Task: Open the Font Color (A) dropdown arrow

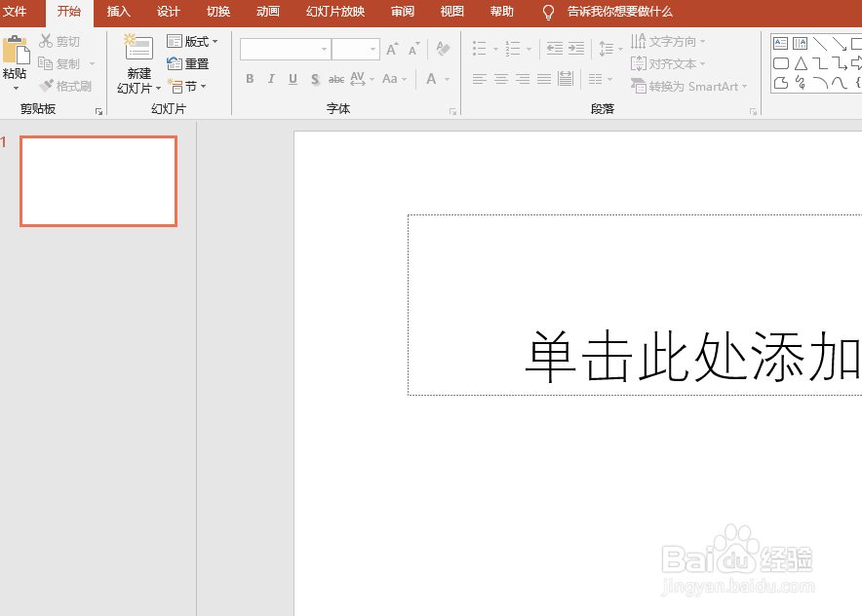Action: (x=447, y=79)
